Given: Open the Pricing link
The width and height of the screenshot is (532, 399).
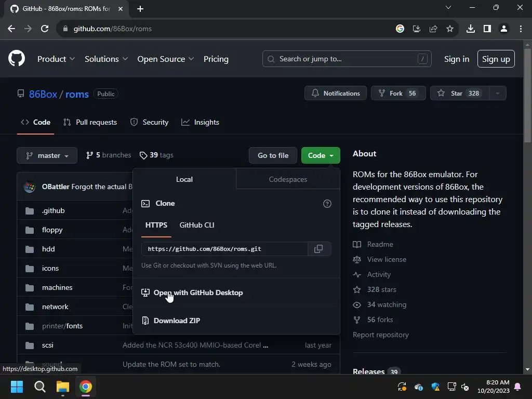Looking at the screenshot, I should point(216,59).
